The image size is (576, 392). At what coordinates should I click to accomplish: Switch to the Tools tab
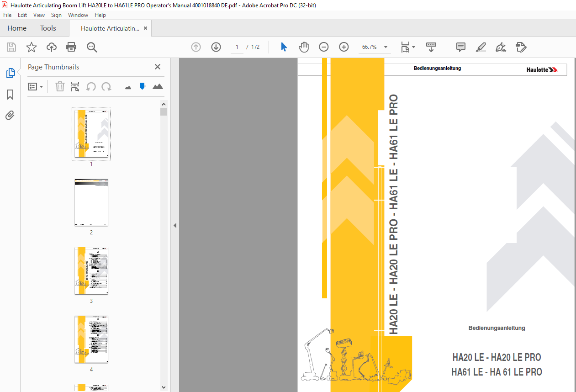point(48,28)
